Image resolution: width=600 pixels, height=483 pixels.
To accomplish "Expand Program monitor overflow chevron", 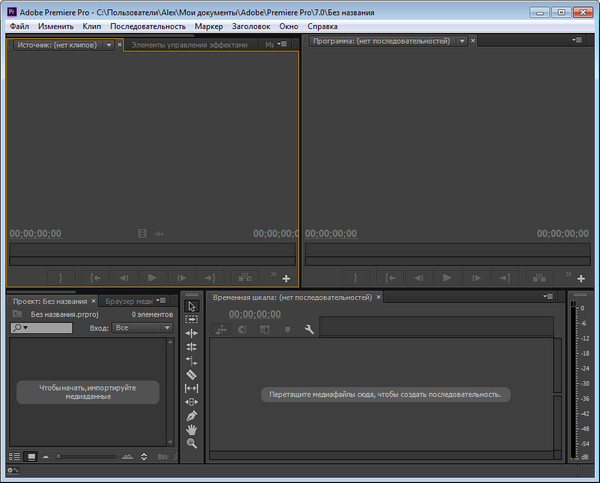I will click(568, 274).
